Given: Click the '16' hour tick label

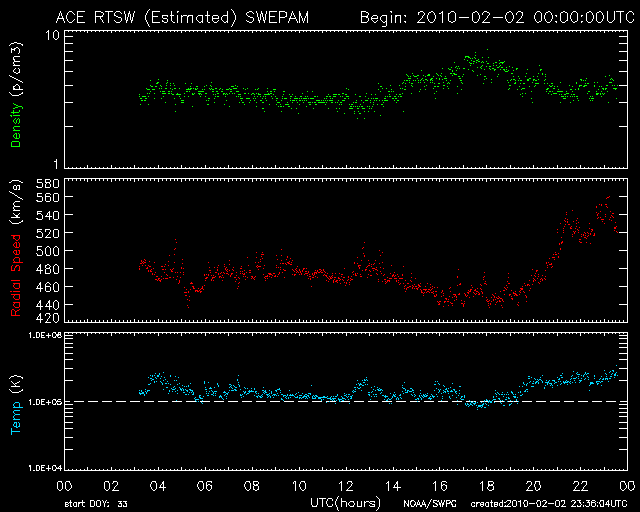Looking at the screenshot, I should pyautogui.click(x=440, y=486).
